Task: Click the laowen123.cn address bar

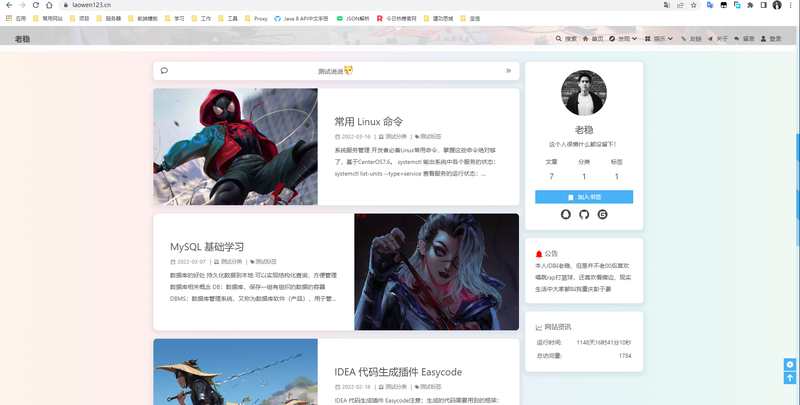Action: [x=357, y=5]
